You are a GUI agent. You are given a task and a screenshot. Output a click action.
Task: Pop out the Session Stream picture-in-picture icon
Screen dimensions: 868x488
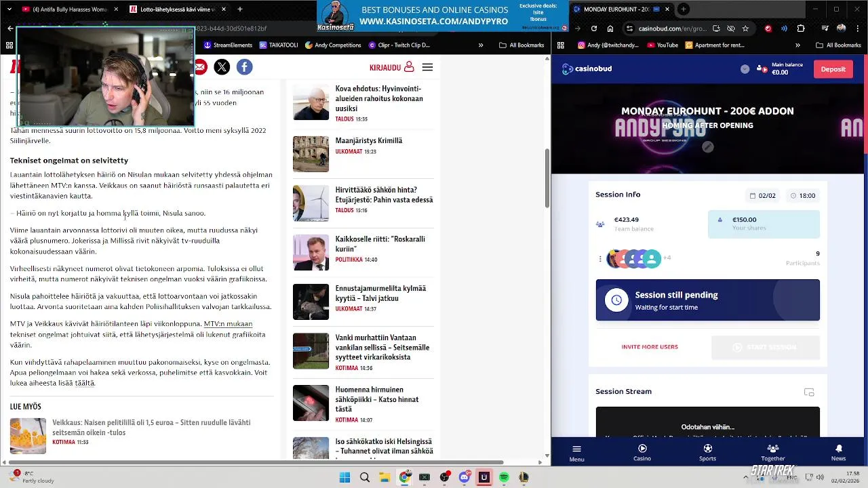(809, 392)
